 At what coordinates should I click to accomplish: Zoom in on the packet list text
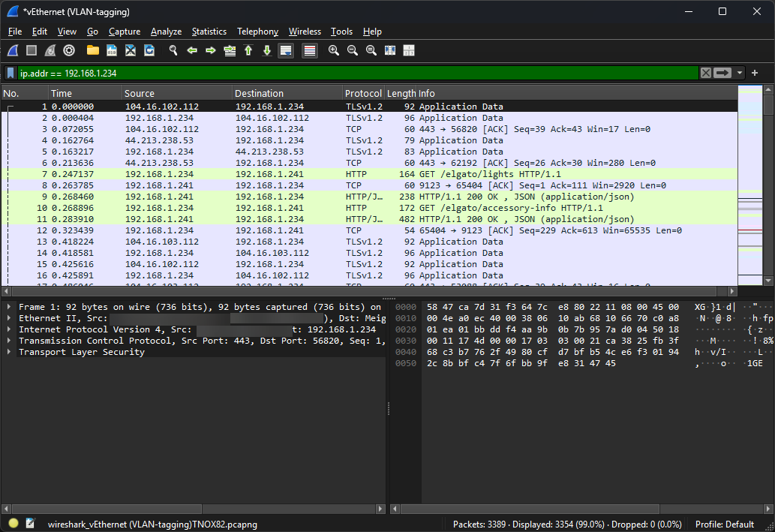pyautogui.click(x=334, y=50)
